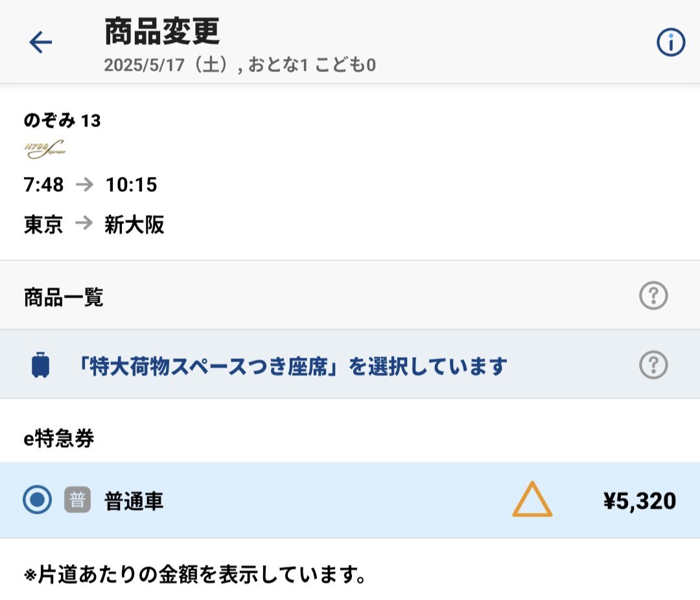The image size is (700, 600).
Task: Tap the back arrow icon
Action: point(41,42)
